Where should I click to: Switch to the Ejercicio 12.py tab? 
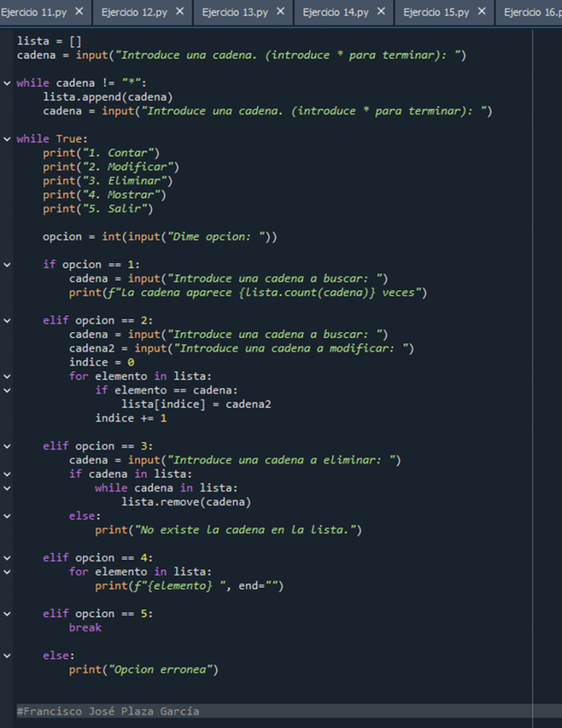[x=134, y=12]
